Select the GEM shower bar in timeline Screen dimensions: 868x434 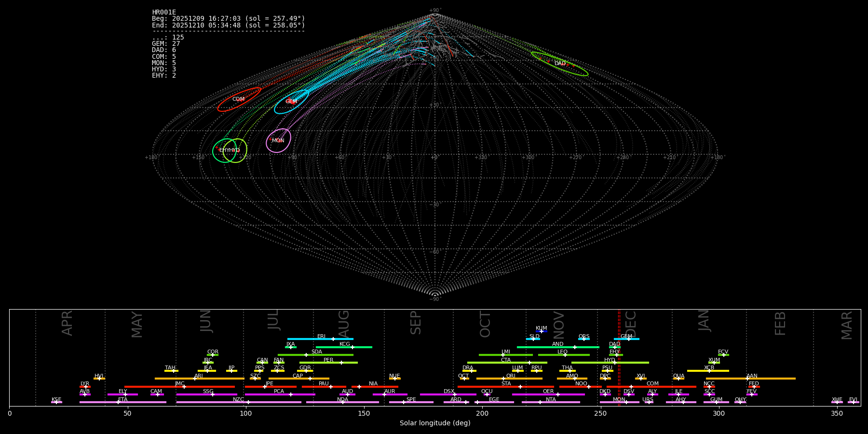(626, 339)
